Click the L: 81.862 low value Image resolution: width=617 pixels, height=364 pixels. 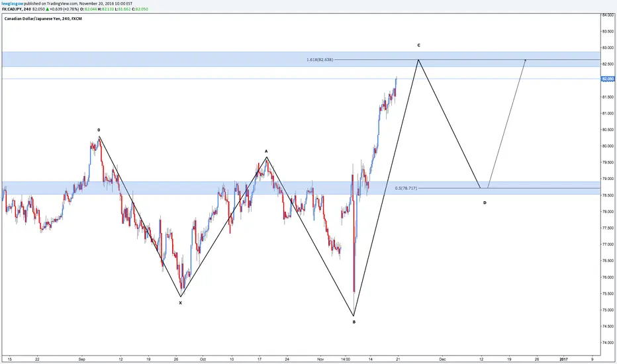(122, 9)
